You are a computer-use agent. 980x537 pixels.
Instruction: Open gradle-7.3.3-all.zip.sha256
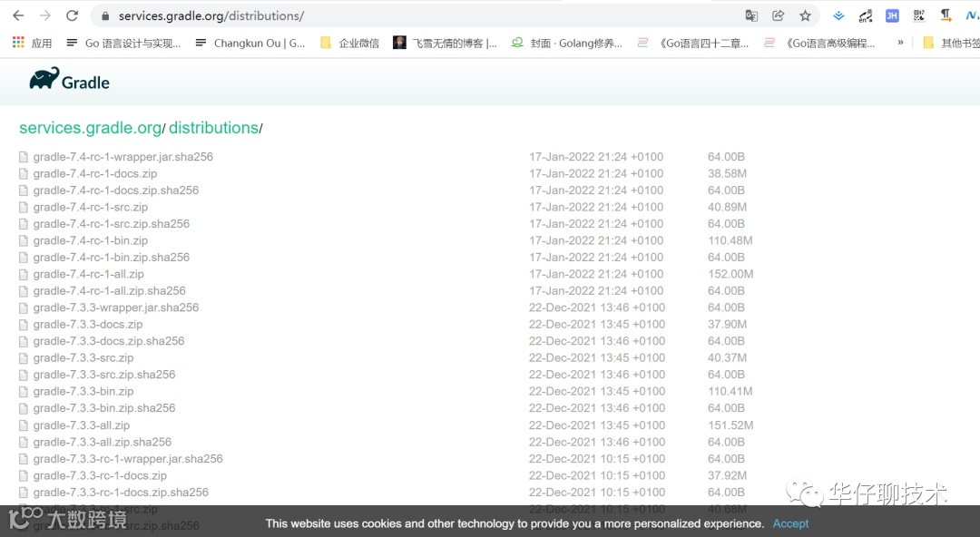point(103,442)
